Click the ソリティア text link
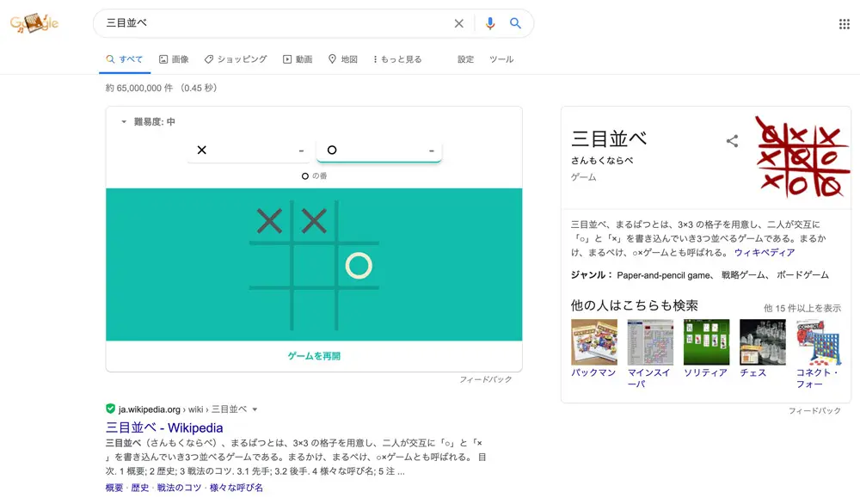The width and height of the screenshot is (860, 504). 705,372
